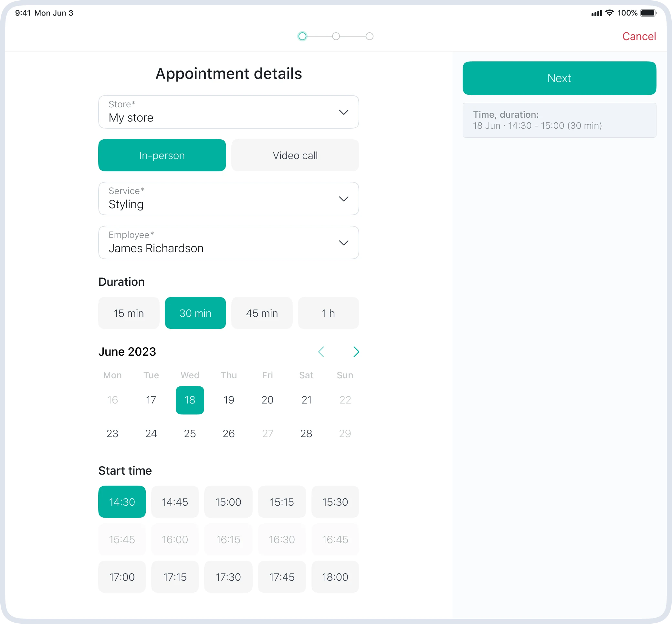Viewport: 672px width, 624px height.
Task: Choose In-person appointment type
Action: click(x=162, y=155)
